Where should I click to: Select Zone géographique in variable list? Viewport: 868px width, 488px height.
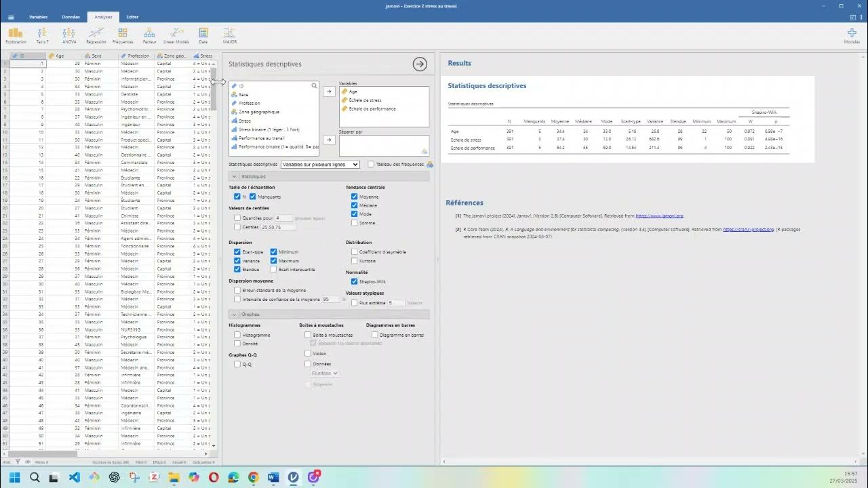258,112
